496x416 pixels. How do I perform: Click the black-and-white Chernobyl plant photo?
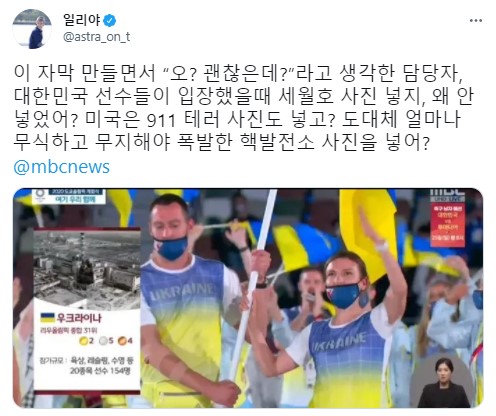87,270
